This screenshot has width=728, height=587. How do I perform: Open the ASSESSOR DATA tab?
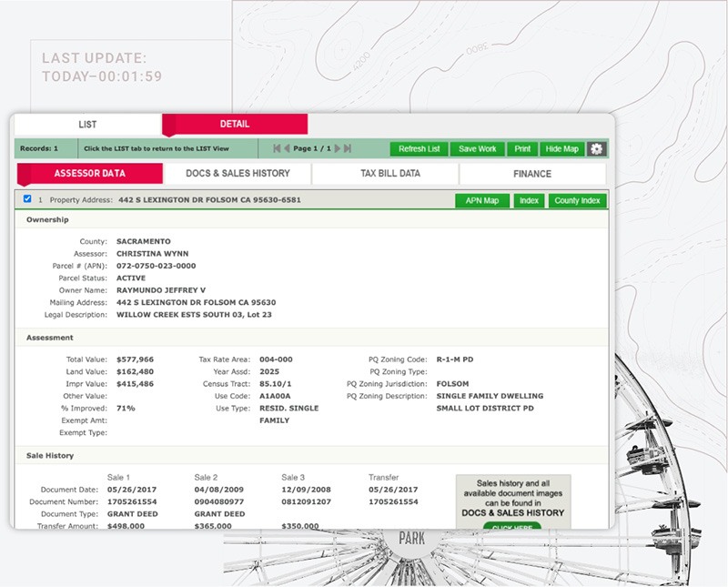click(x=90, y=173)
